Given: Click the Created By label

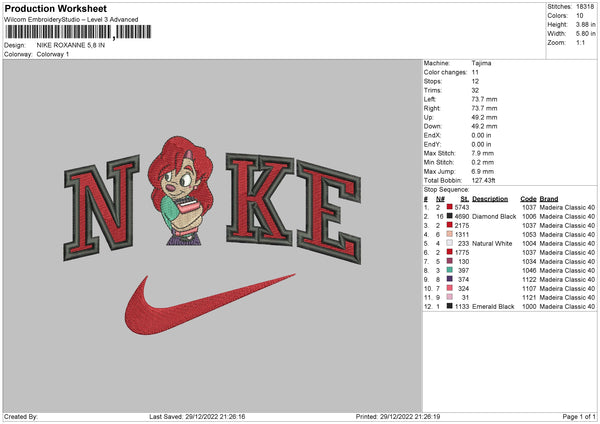Looking at the screenshot, I should pos(21,416).
